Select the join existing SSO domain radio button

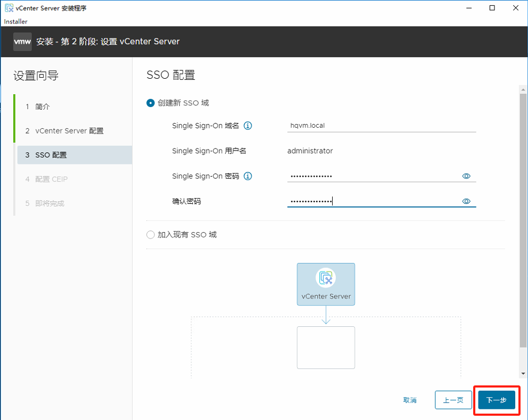point(151,235)
